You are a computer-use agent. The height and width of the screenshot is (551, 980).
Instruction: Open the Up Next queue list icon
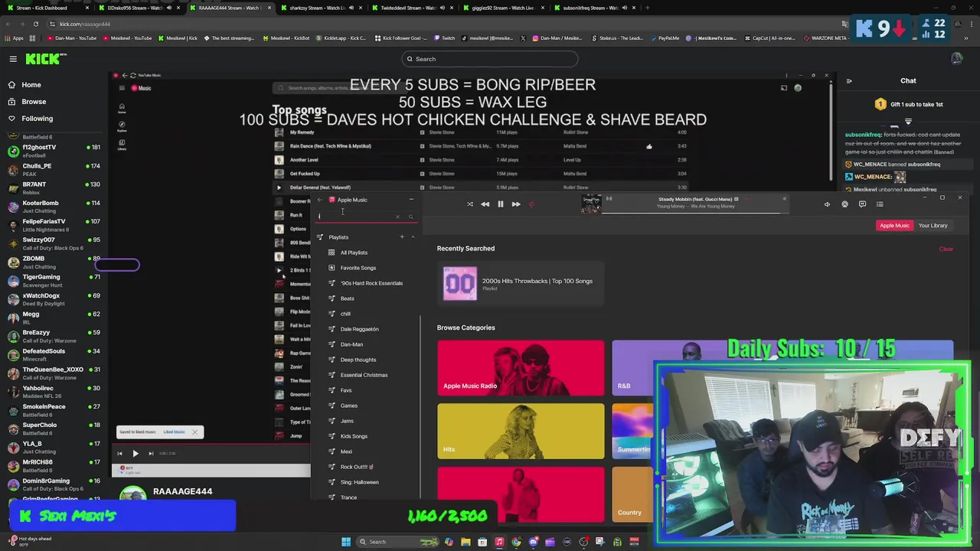(x=880, y=204)
